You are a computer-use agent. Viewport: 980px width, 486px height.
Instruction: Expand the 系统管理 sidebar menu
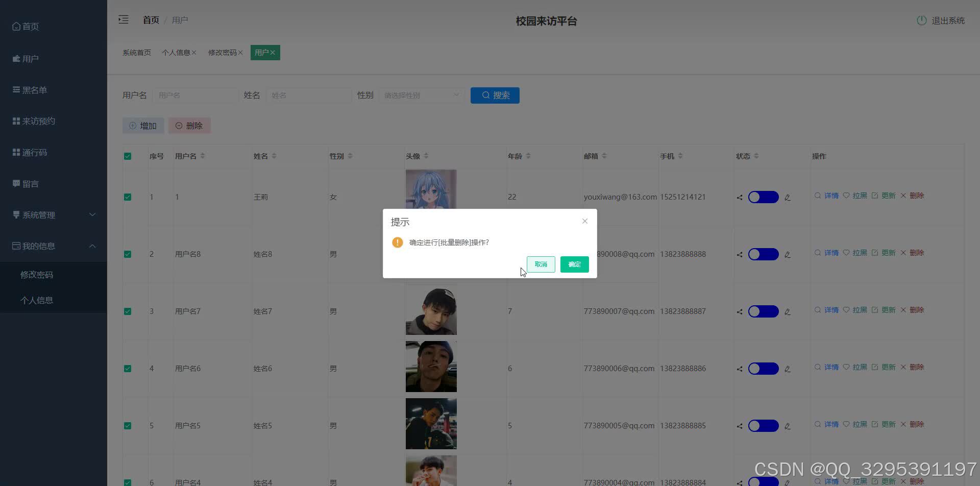(54, 215)
